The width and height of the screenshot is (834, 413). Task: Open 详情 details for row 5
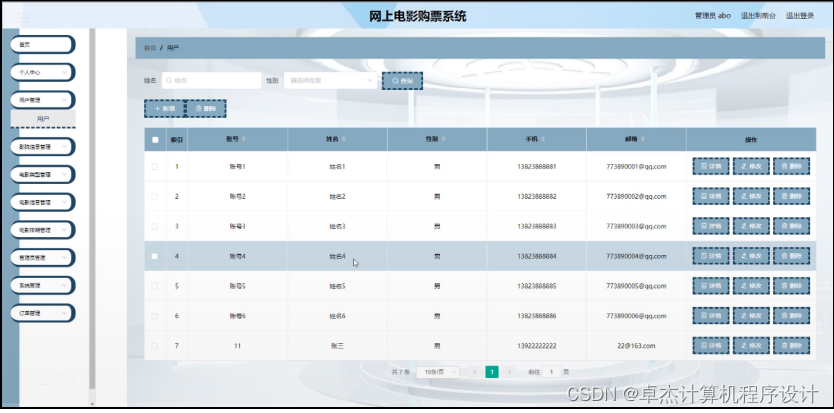tap(710, 286)
